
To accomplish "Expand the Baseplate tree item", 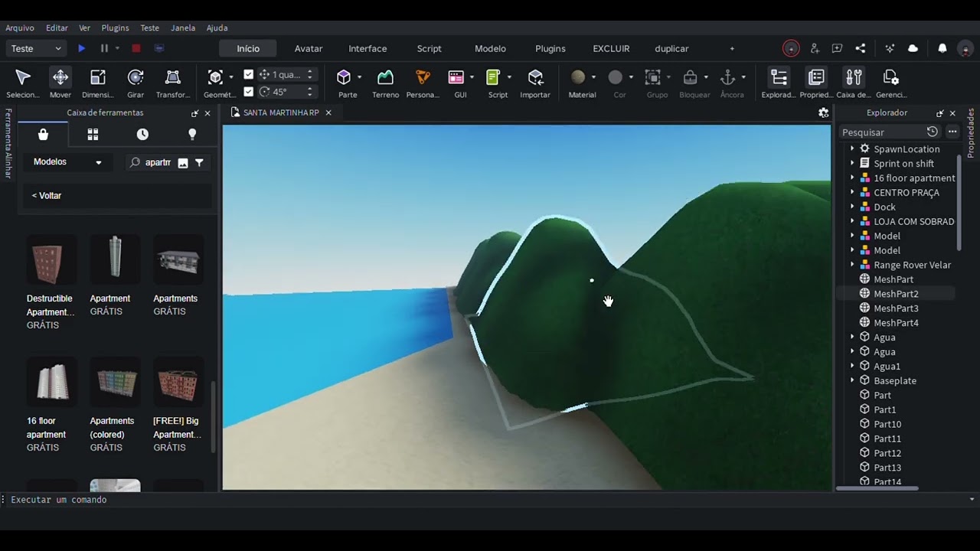I will pyautogui.click(x=852, y=381).
